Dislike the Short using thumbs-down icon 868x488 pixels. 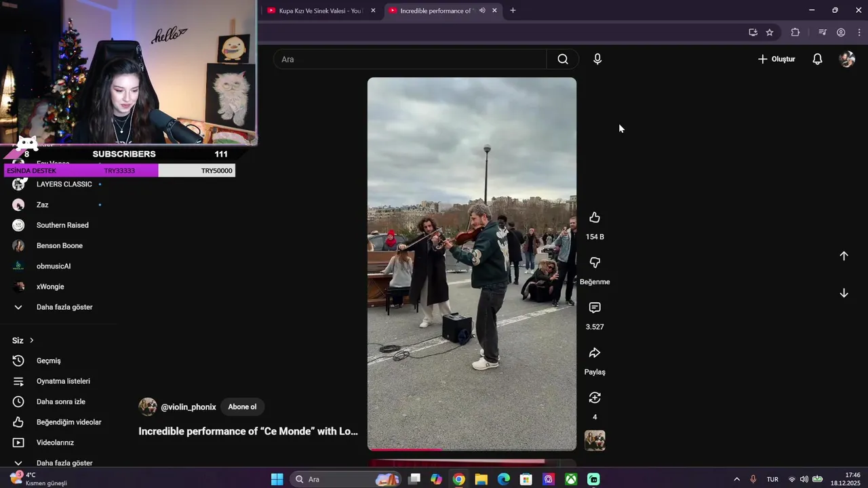(x=595, y=262)
